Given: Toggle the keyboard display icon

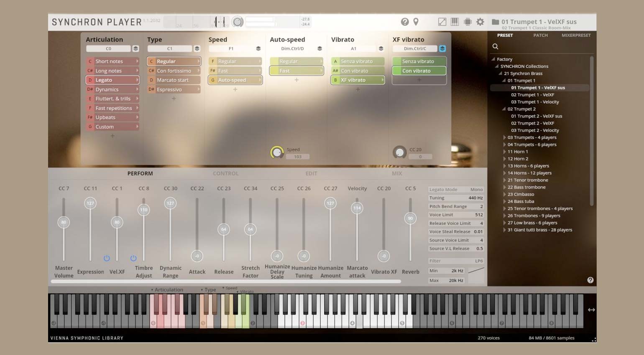Looking at the screenshot, I should (x=455, y=22).
